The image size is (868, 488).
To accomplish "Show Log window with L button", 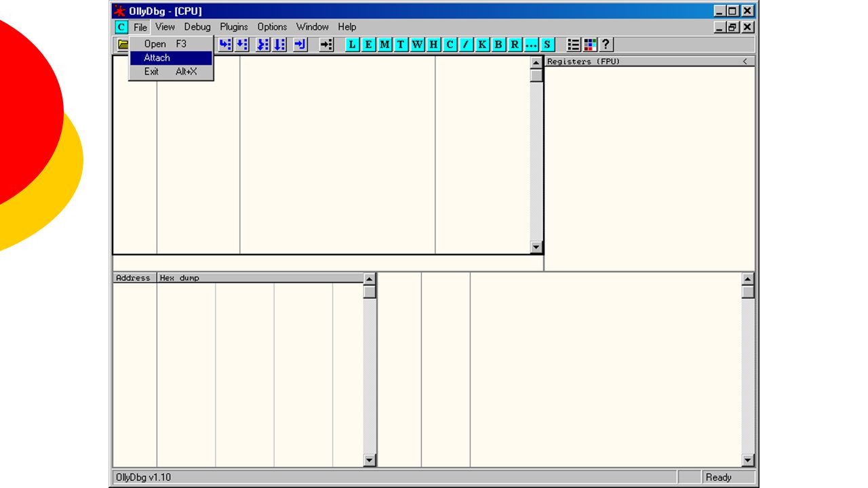I will [x=353, y=45].
